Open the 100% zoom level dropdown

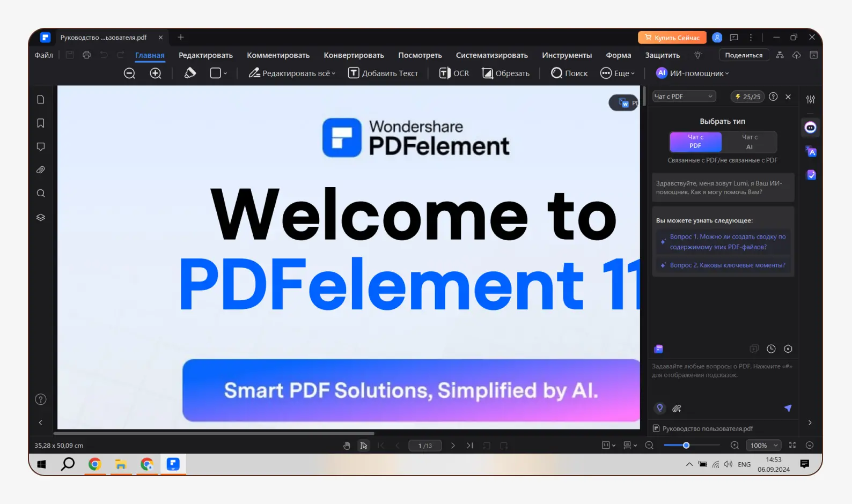pos(763,446)
